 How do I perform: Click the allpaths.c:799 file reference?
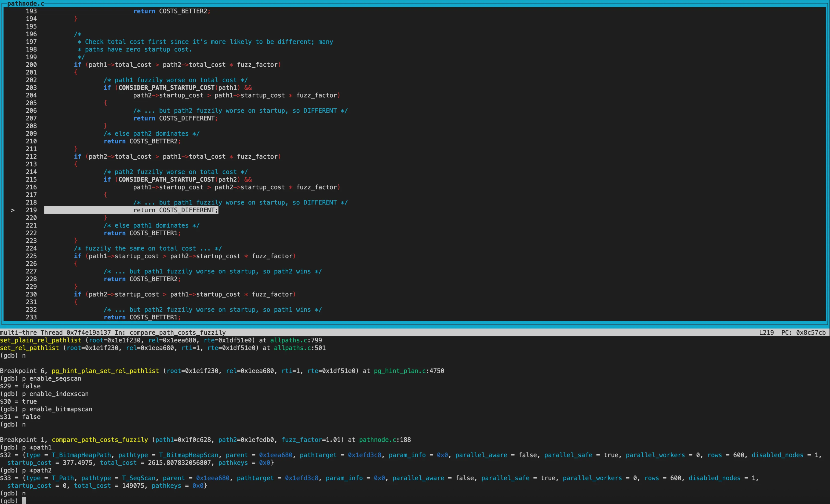(x=296, y=340)
